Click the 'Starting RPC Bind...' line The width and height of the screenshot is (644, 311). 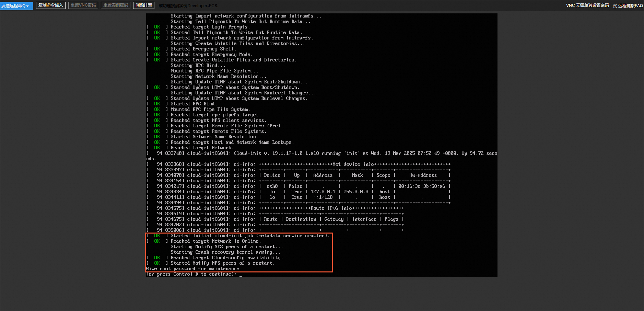[198, 66]
